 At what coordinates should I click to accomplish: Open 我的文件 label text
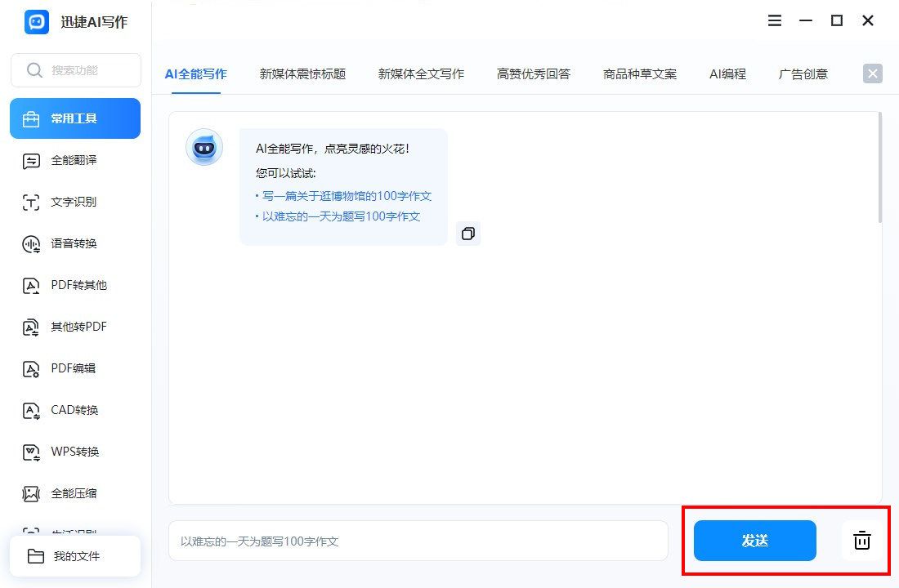pyautogui.click(x=77, y=556)
